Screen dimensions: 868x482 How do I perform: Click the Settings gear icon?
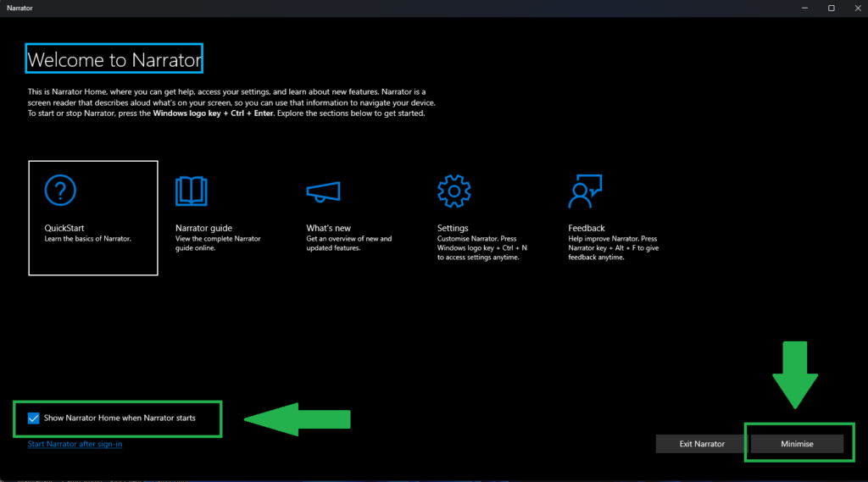pos(454,191)
